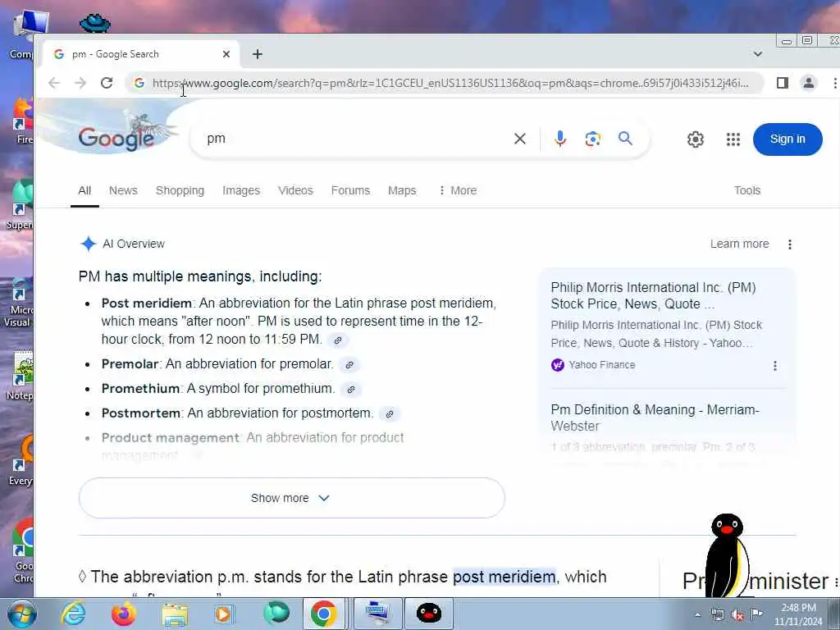Open Chrome side panel icon
The image size is (840, 630).
pyautogui.click(x=782, y=83)
